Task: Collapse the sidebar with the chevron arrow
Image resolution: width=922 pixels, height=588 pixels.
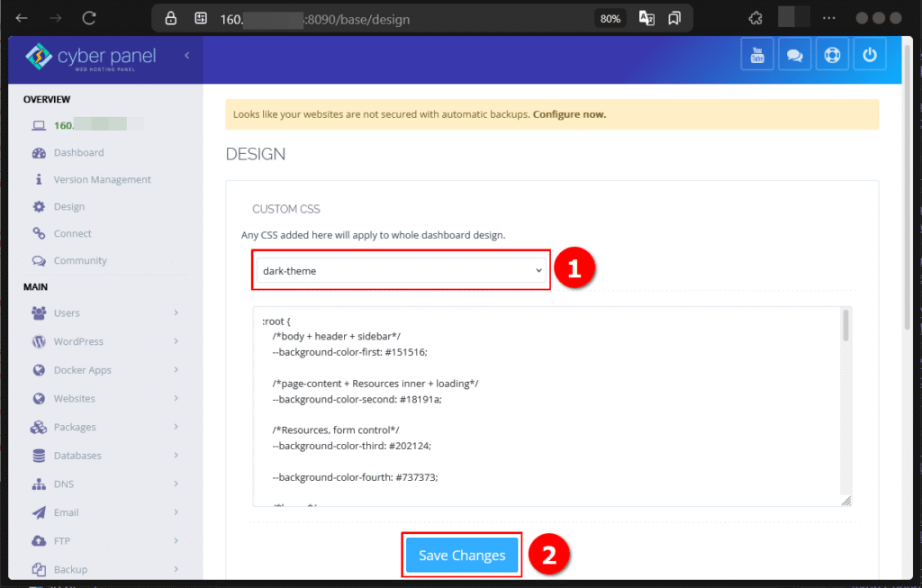Action: (x=186, y=54)
